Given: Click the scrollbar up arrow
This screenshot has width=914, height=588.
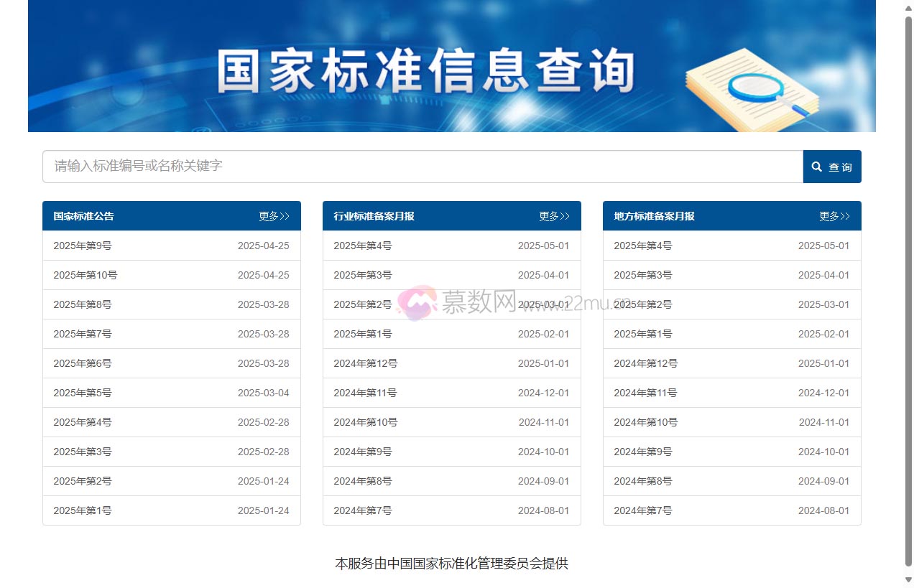Looking at the screenshot, I should [x=908, y=8].
